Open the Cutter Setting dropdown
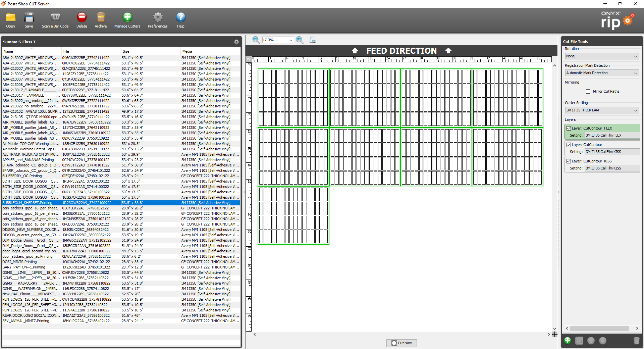The height and width of the screenshot is (349, 644). pos(602,110)
